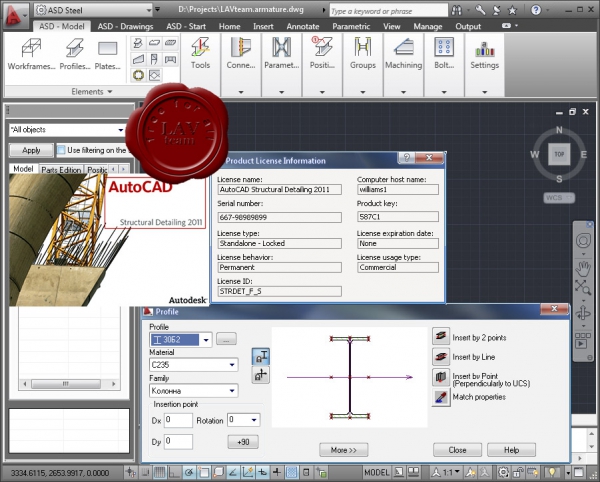
Task: Open the Machining ribbon panel
Action: point(403,64)
